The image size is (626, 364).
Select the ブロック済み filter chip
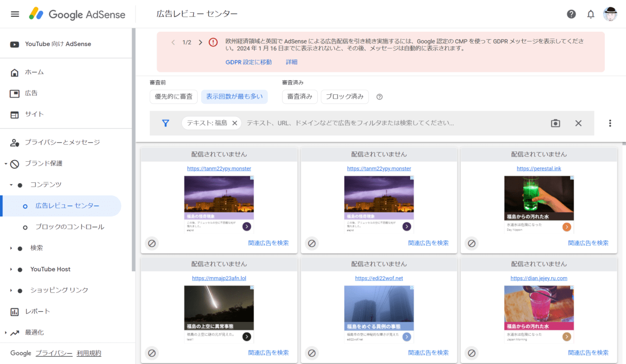tap(344, 97)
